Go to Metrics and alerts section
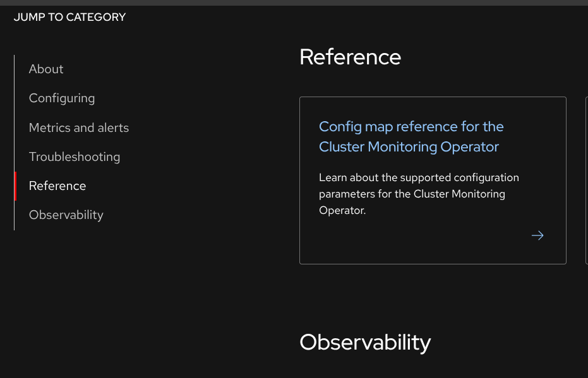588x378 pixels. click(x=79, y=127)
